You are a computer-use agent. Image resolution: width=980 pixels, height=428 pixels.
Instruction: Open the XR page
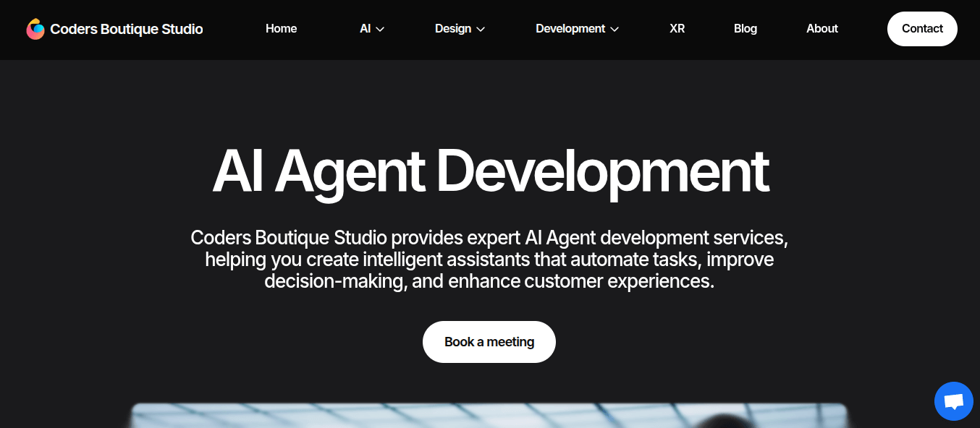[677, 29]
